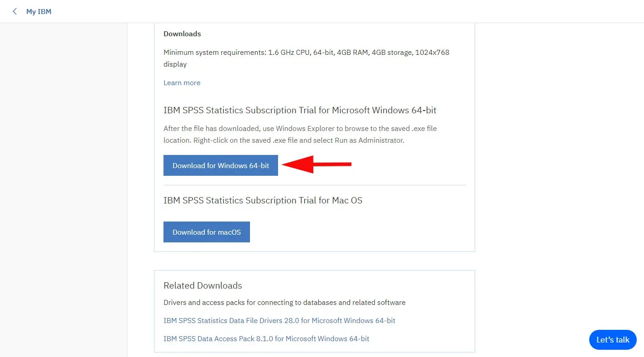This screenshot has width=644, height=357.
Task: Click the Minimum system requirements text
Action: (307, 58)
